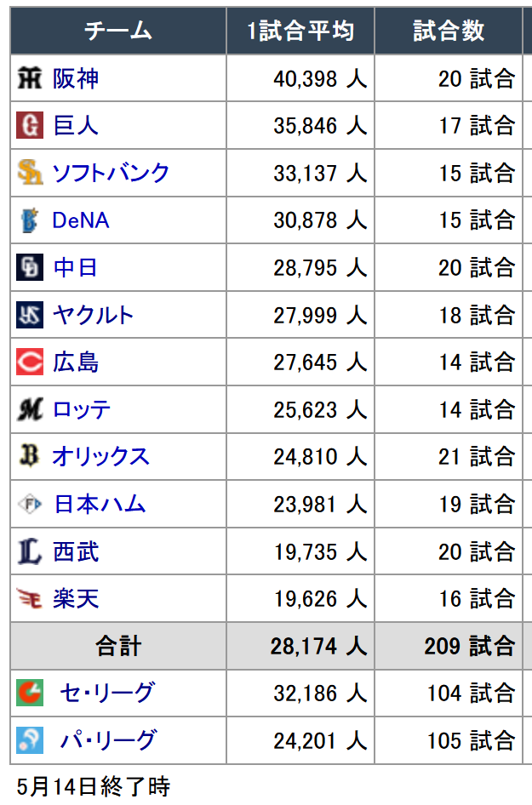Click the Hiroshima Carp logo icon
This screenshot has height=805, width=532.
[x=30, y=362]
